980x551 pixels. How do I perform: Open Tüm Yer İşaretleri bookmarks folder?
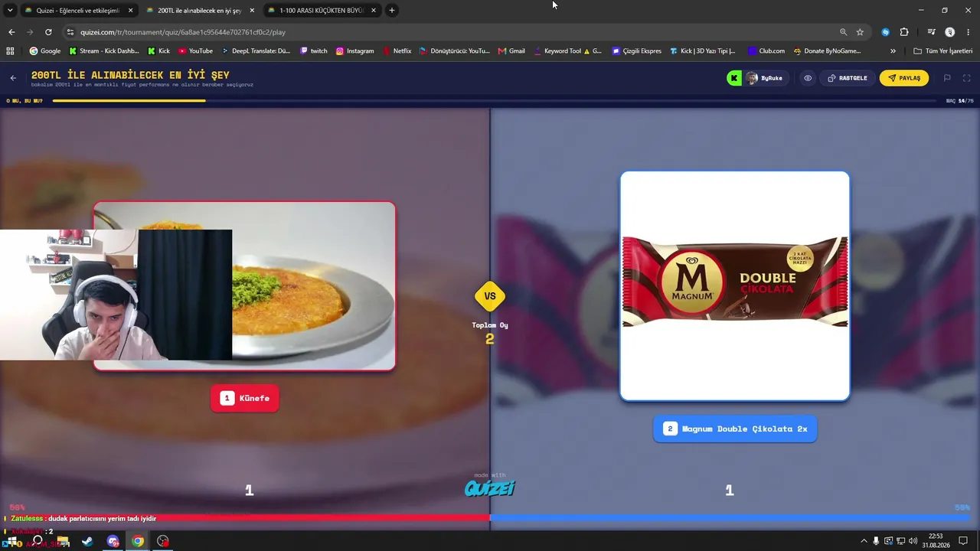[942, 51]
